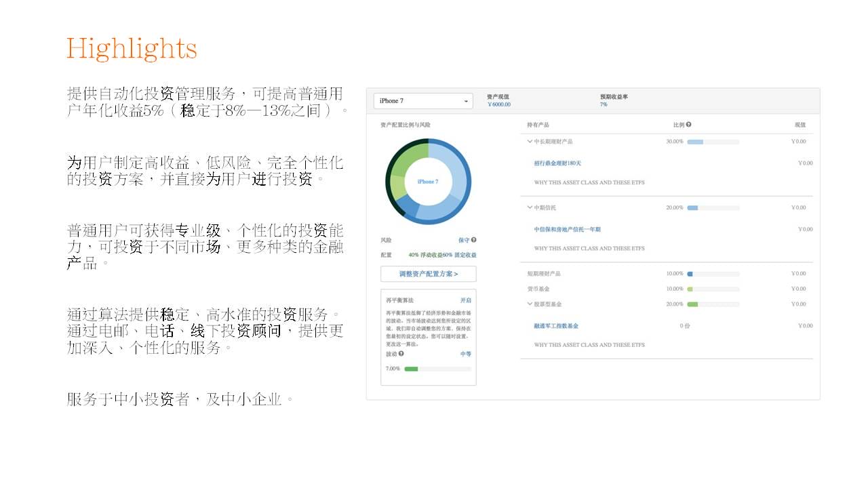
Task: Click the 服务于中小投资者，及中小企业 paragraph
Action: tap(181, 399)
